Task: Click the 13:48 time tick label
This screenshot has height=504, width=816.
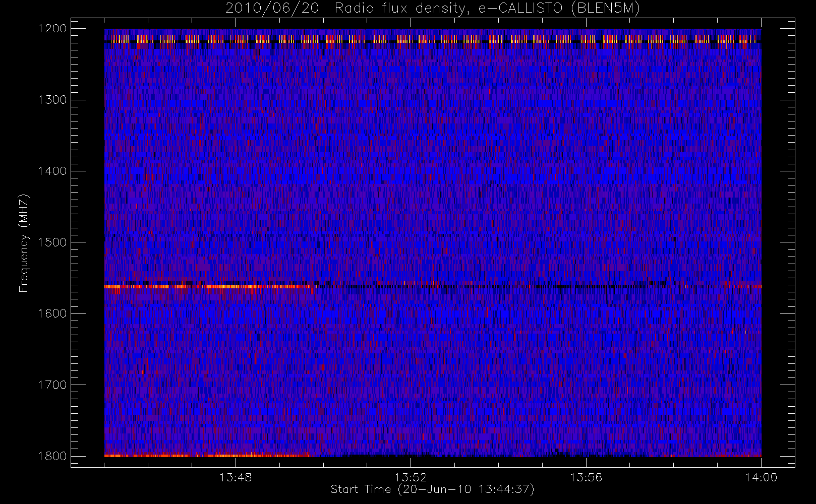Action: pos(236,477)
